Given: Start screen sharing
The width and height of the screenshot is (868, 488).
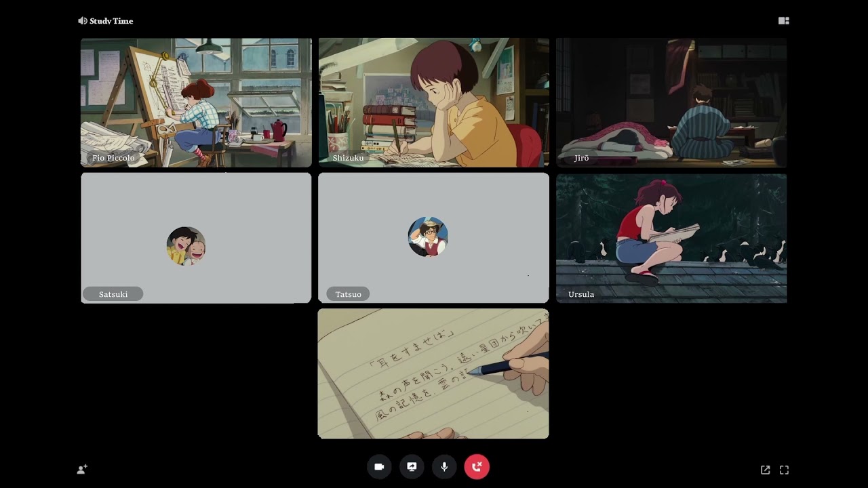Looking at the screenshot, I should (412, 467).
